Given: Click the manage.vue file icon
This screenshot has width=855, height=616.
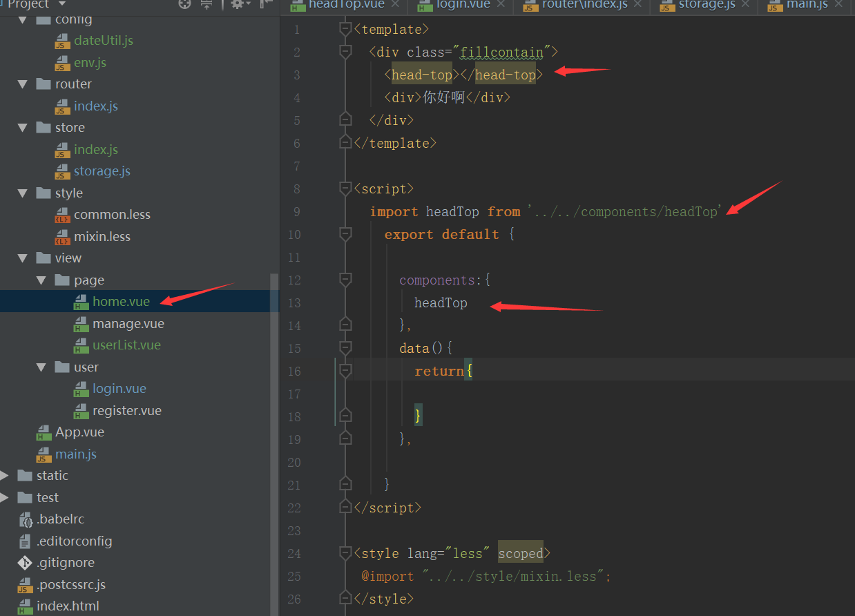Looking at the screenshot, I should (x=81, y=324).
